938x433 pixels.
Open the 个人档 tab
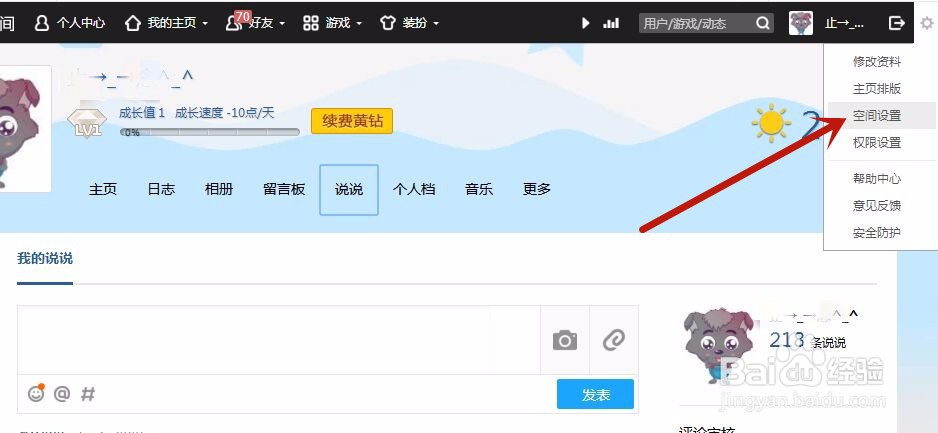[413, 190]
